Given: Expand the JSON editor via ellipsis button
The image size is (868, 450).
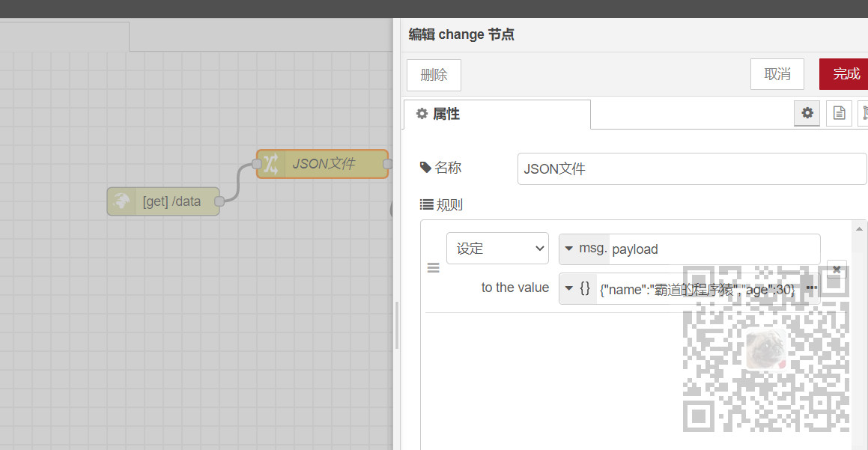Looking at the screenshot, I should click(x=811, y=288).
